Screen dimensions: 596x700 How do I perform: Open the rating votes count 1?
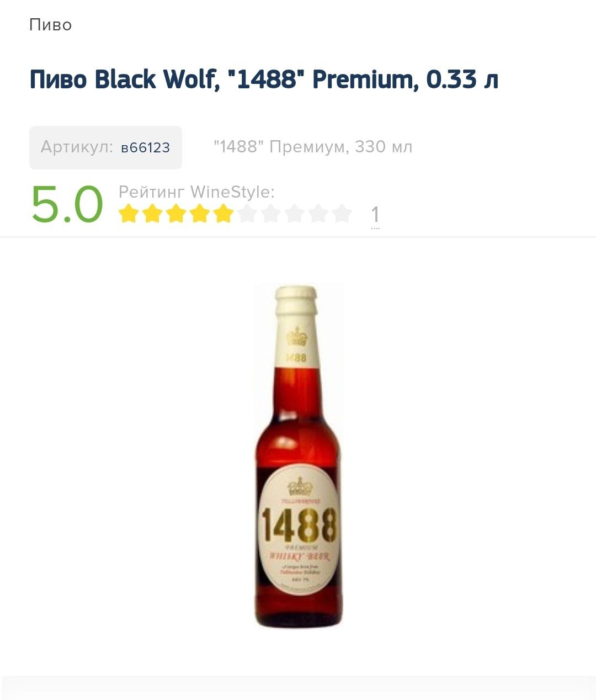pos(375,215)
